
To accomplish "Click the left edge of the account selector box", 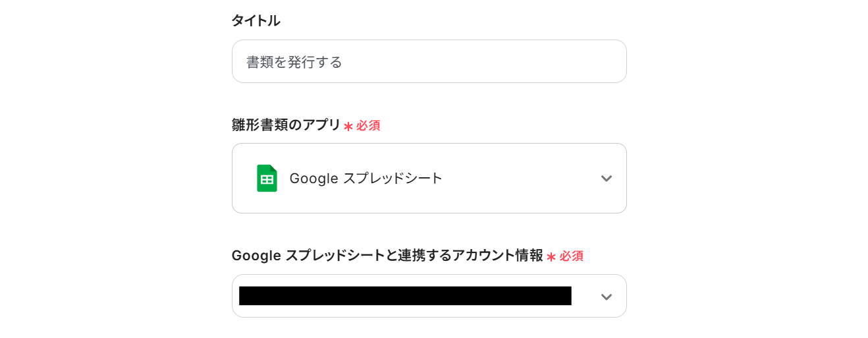I will tap(236, 296).
